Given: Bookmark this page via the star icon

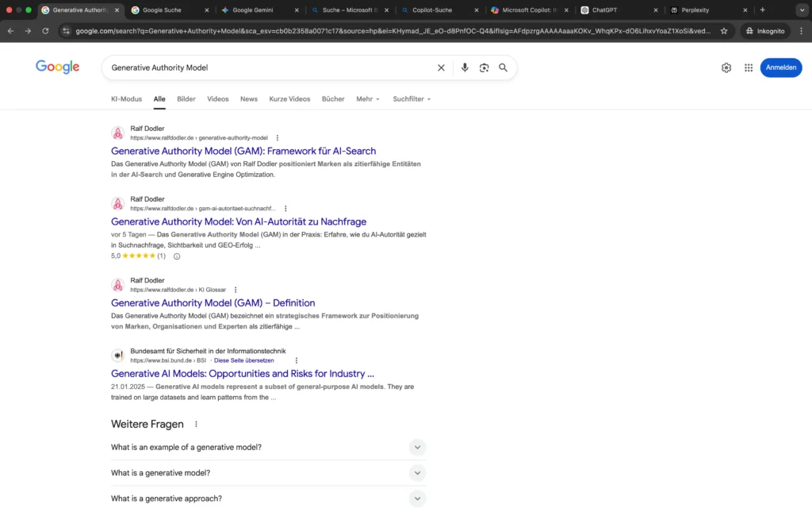Looking at the screenshot, I should click(x=722, y=31).
